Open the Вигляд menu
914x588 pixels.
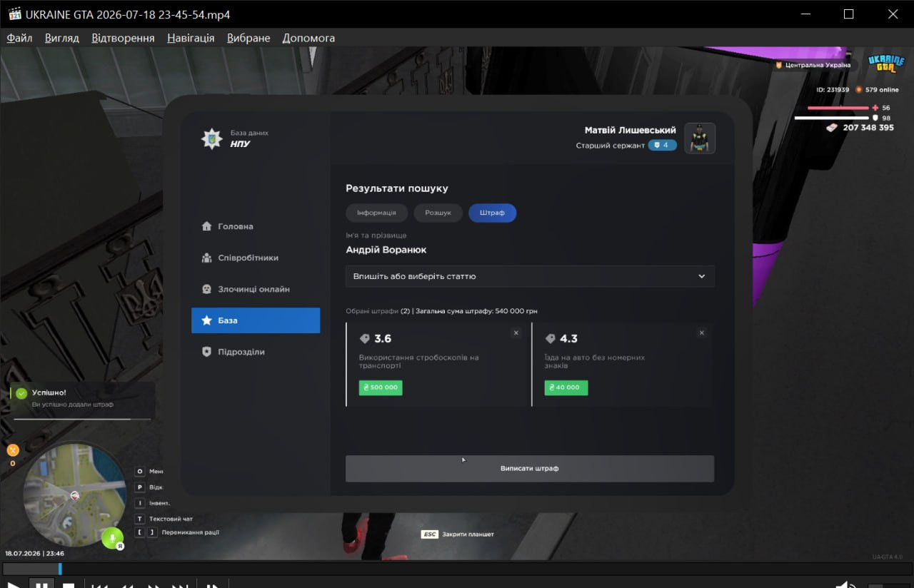point(62,38)
